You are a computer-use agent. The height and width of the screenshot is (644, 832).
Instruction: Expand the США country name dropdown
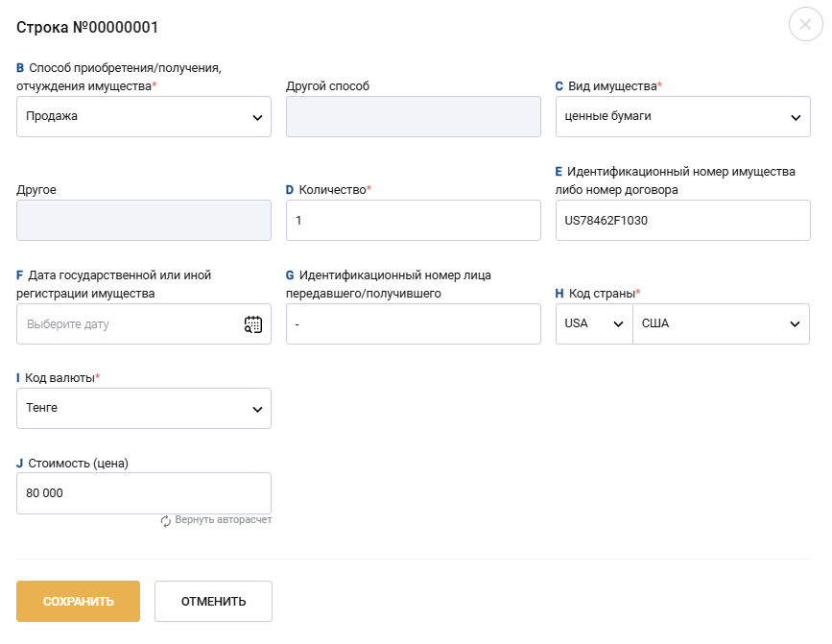pyautogui.click(x=721, y=324)
